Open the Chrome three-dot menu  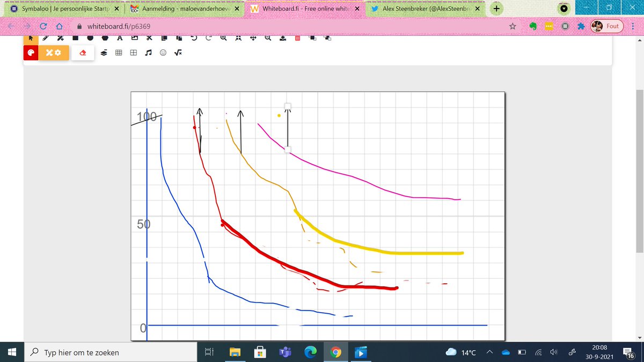633,26
